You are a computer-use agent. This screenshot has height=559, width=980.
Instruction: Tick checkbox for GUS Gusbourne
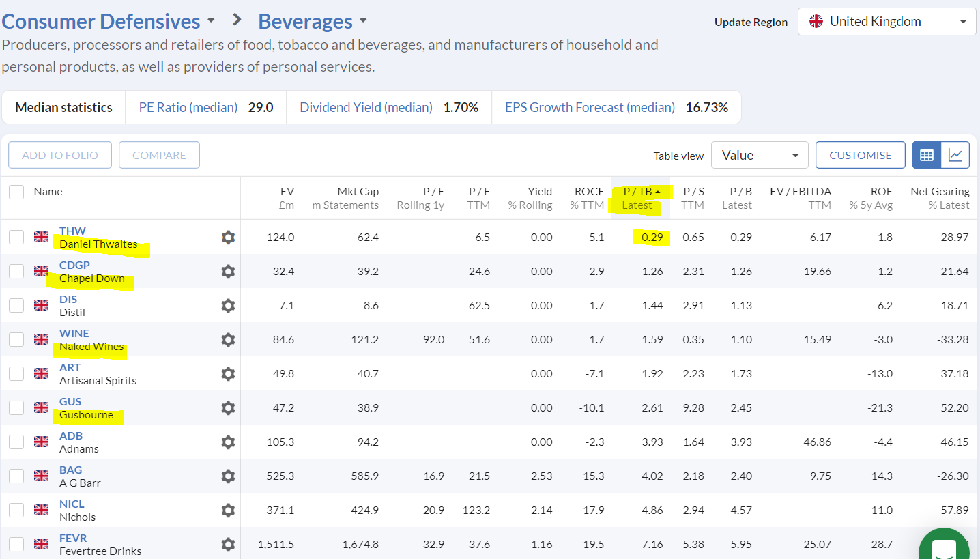click(16, 407)
